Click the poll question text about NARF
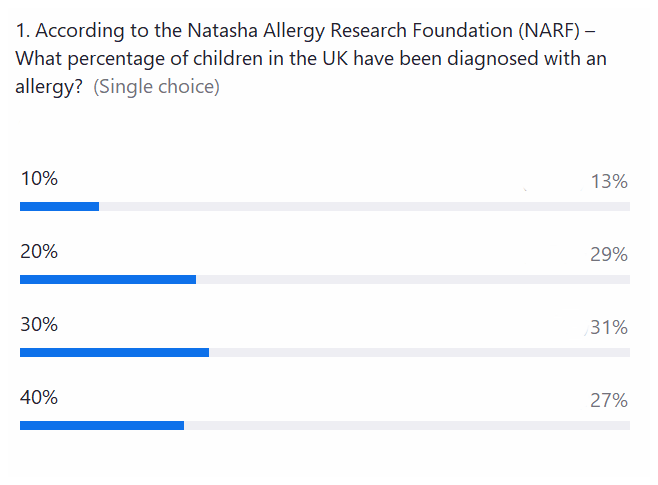The image size is (658, 485). (310, 59)
